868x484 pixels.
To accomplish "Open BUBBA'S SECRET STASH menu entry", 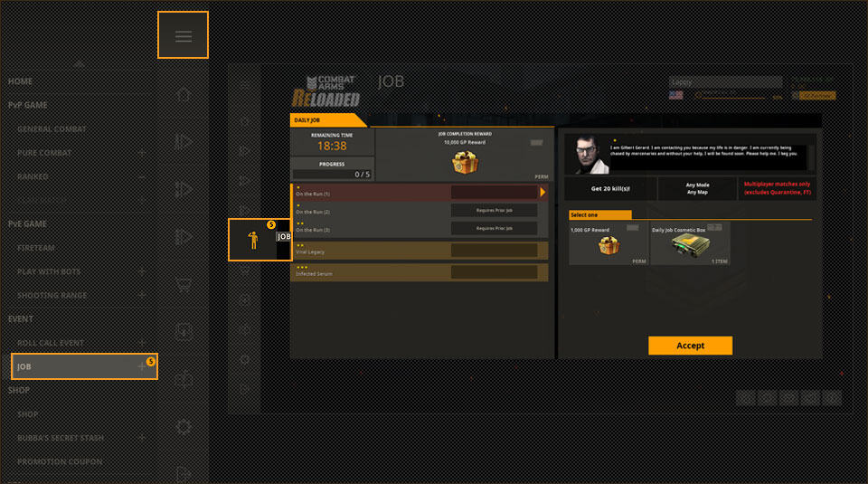I will pyautogui.click(x=61, y=438).
